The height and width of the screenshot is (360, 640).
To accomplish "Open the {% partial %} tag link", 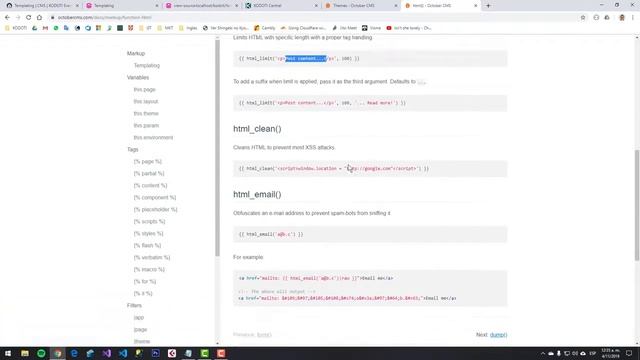I will 149,173.
